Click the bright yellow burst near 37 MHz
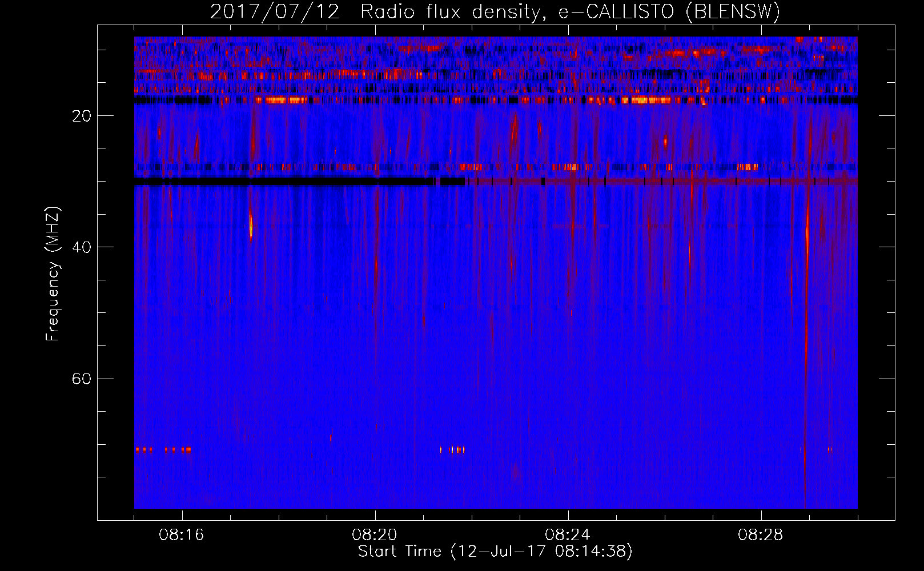 pos(251,224)
